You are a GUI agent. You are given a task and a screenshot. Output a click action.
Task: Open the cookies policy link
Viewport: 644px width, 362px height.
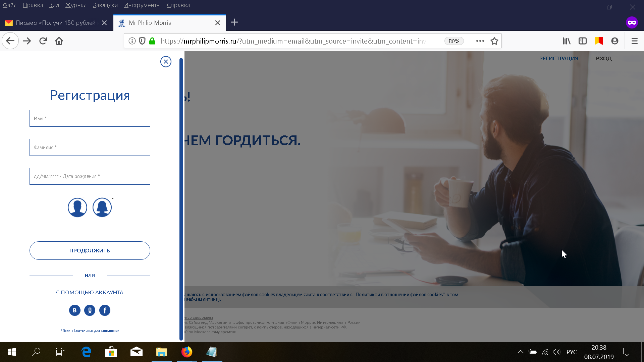click(399, 295)
